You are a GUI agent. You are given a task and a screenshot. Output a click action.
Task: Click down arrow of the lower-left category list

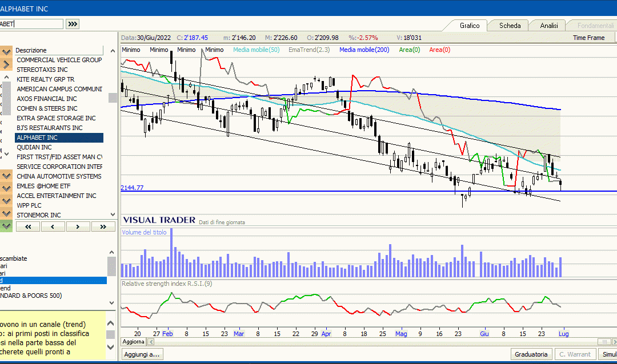(x=112, y=303)
